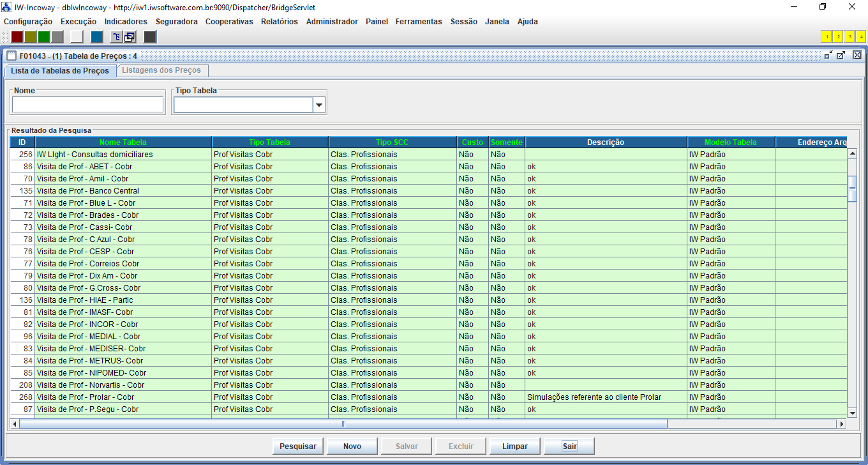Click into the Nome input field
This screenshot has height=465, width=868.
(88, 105)
